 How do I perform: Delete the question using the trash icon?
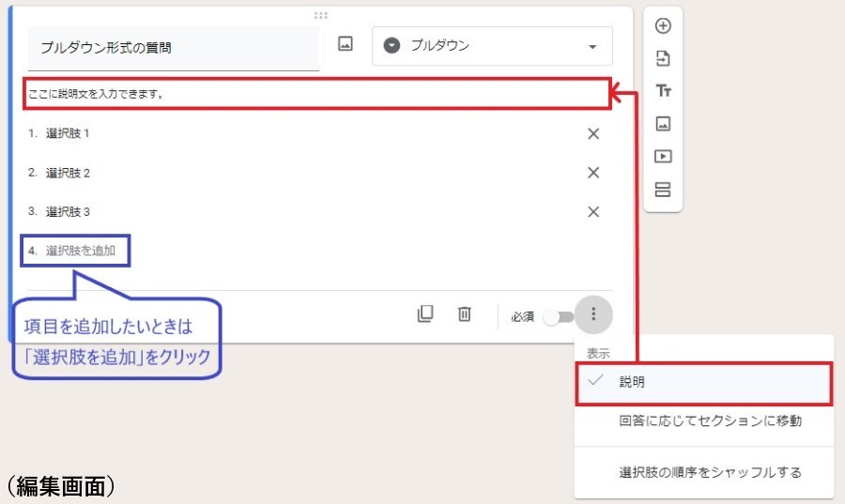coord(464,314)
